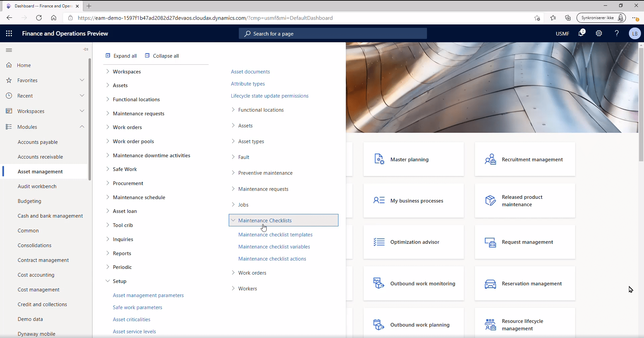Open the Master planning workspace tile
The image size is (644, 338).
point(410,159)
